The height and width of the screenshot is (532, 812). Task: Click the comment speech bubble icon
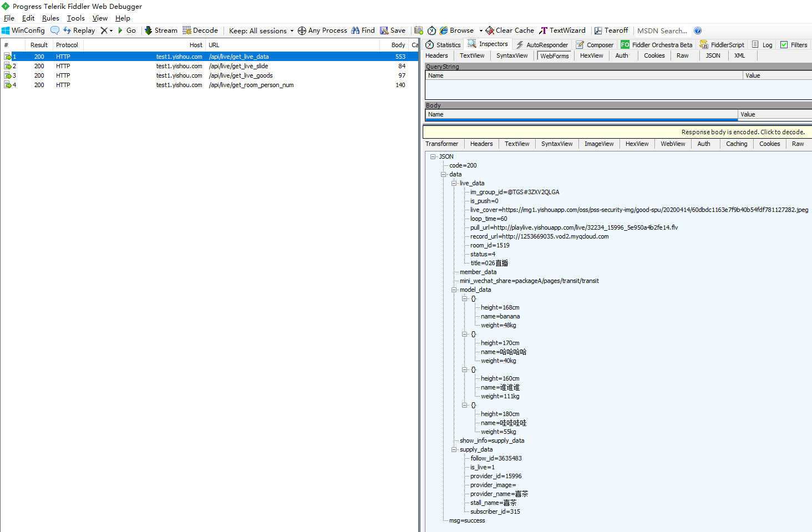(x=55, y=31)
